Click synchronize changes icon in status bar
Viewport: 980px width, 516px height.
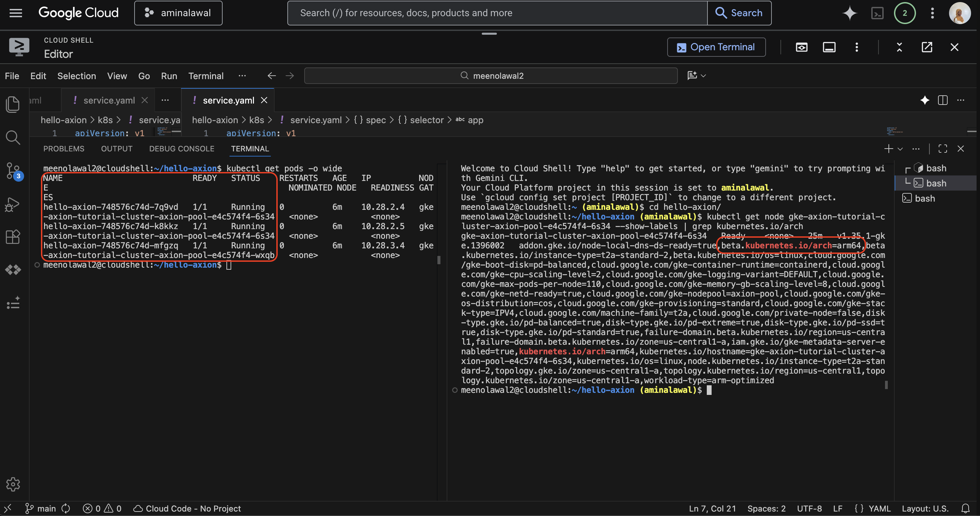[x=66, y=508]
